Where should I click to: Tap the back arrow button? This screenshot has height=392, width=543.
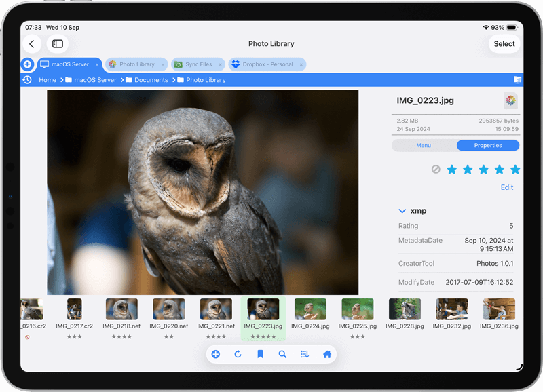point(32,44)
